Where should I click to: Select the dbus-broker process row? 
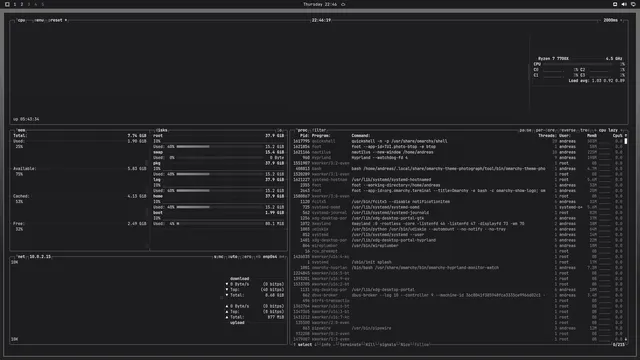click(458, 295)
